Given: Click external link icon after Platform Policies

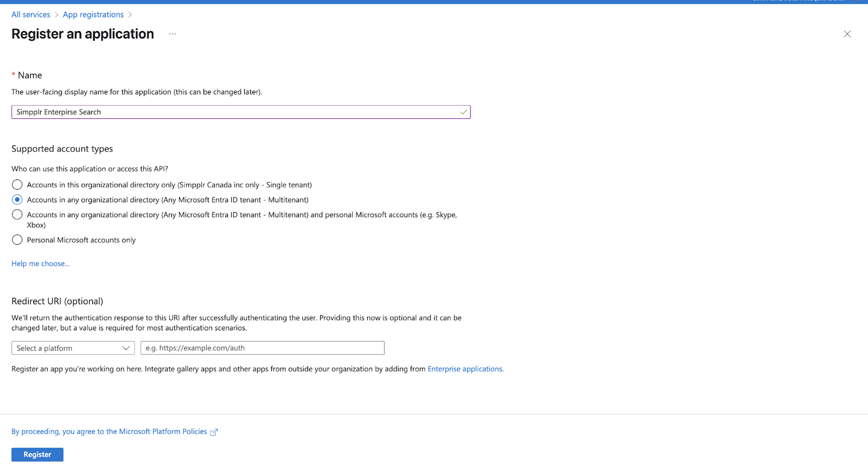Looking at the screenshot, I should (214, 432).
